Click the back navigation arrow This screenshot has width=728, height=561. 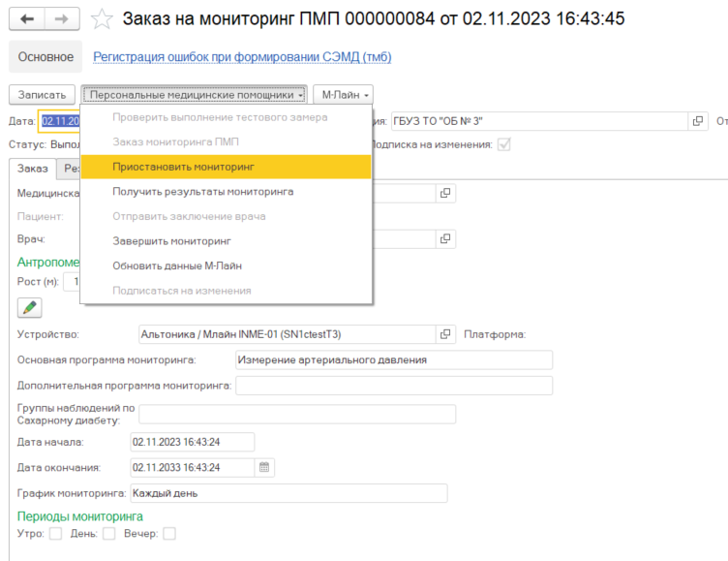click(x=26, y=18)
